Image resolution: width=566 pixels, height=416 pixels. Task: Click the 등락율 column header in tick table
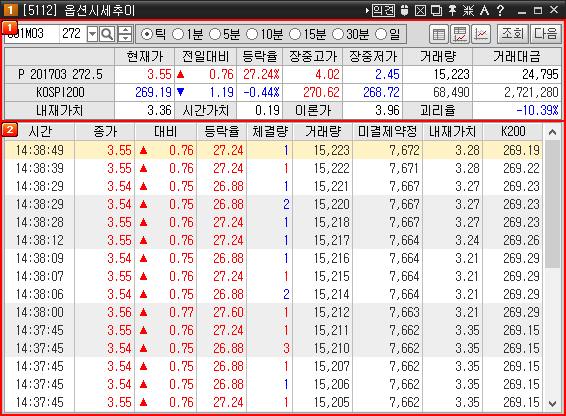point(222,131)
